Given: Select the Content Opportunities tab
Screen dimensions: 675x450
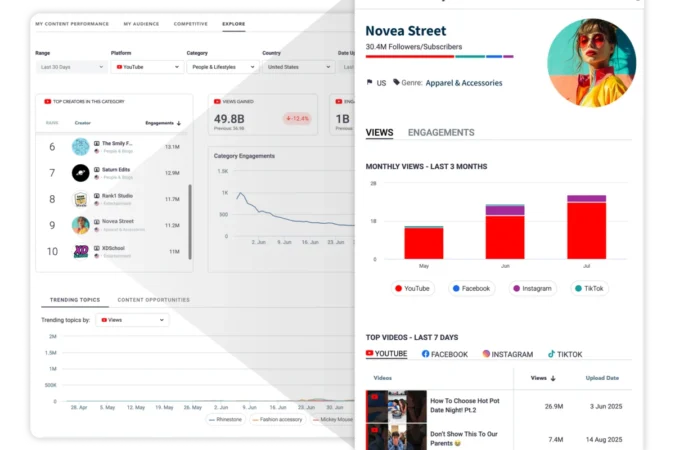Looking at the screenshot, I should (x=153, y=300).
